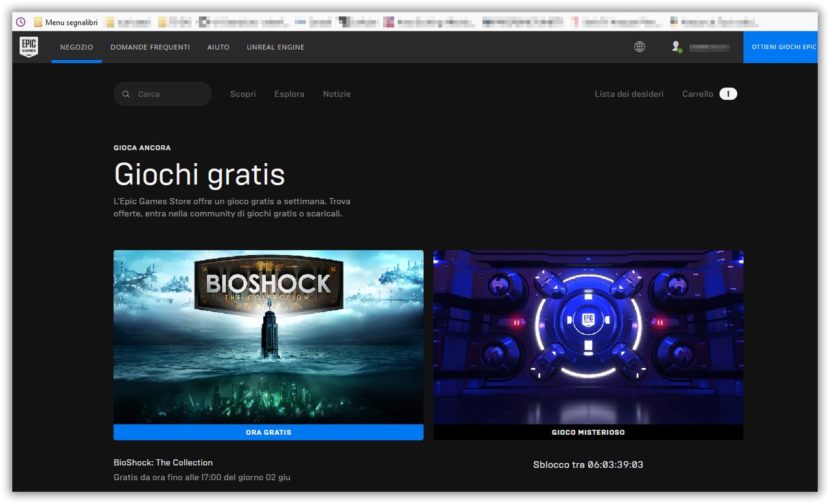The width and height of the screenshot is (830, 504).
Task: Click the Giochi gratis heading
Action: pos(200,174)
